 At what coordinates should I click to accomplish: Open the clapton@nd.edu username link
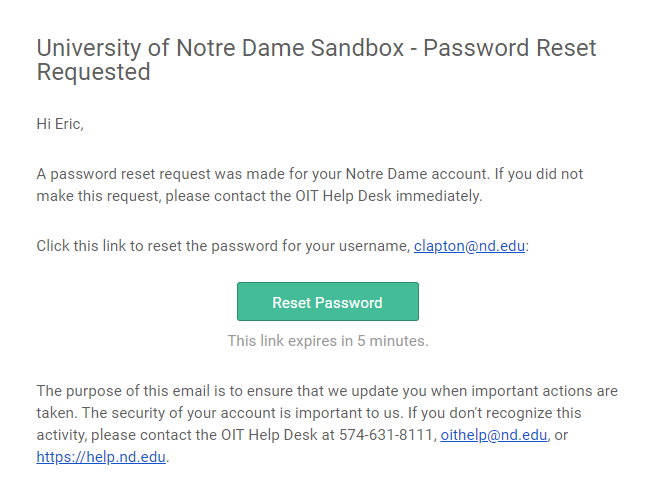(x=469, y=246)
